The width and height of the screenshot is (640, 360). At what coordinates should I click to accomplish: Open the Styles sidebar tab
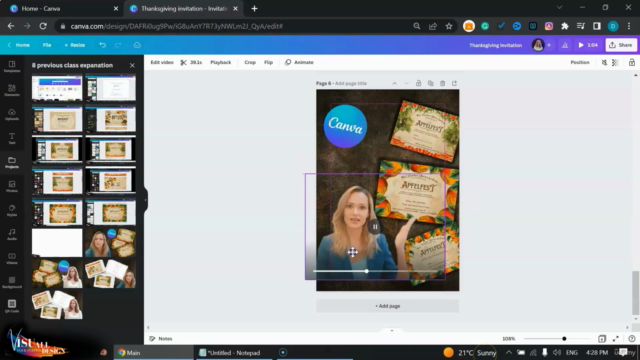(x=12, y=211)
